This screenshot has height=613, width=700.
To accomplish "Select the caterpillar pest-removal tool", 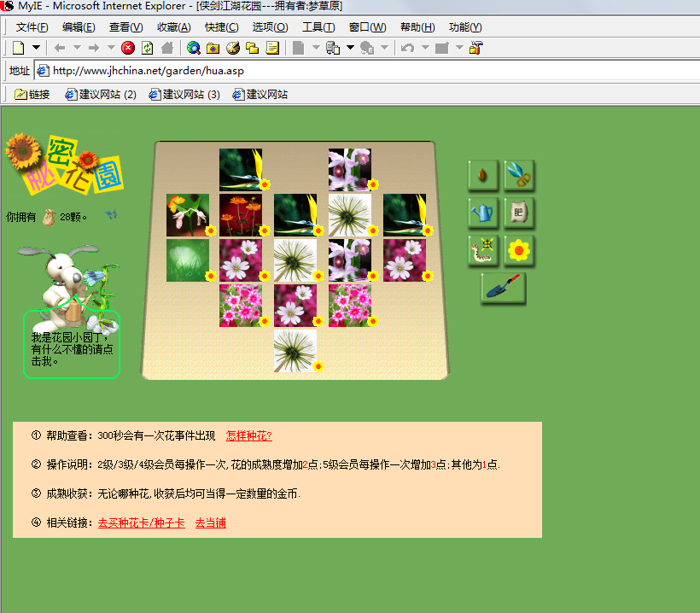I will coord(483,251).
